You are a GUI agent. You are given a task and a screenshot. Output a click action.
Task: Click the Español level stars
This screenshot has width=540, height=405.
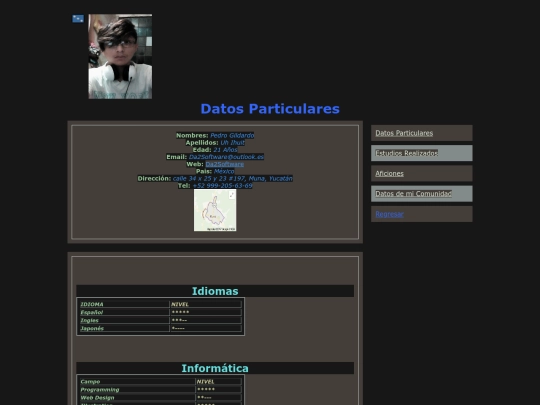180,312
